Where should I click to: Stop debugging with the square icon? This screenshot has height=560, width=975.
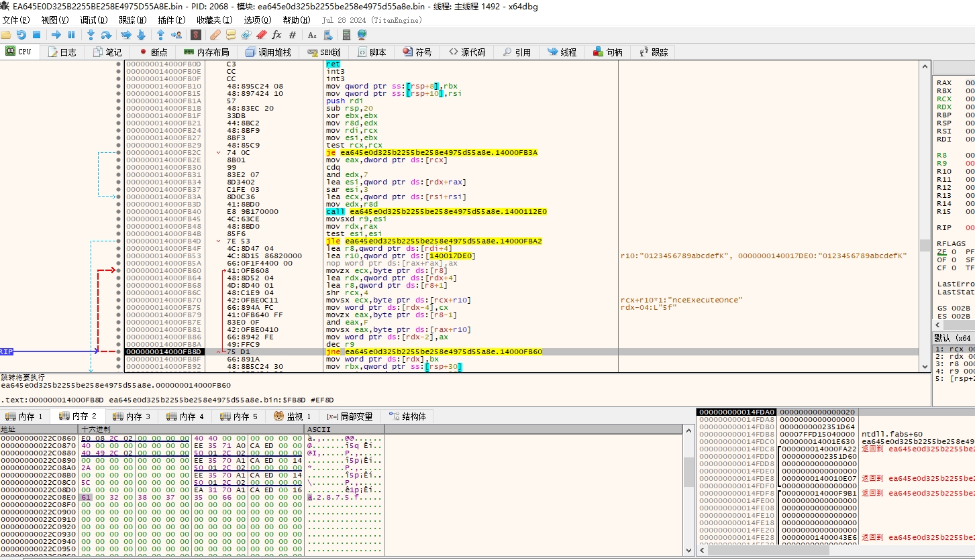click(37, 35)
